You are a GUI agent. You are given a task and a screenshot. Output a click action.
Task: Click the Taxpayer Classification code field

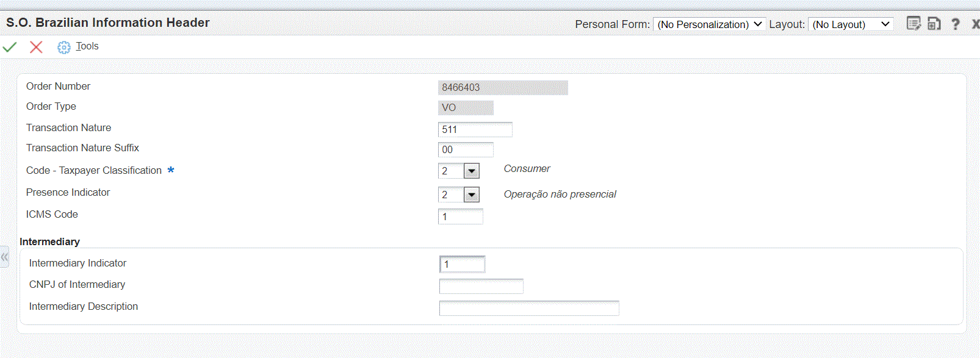451,171
